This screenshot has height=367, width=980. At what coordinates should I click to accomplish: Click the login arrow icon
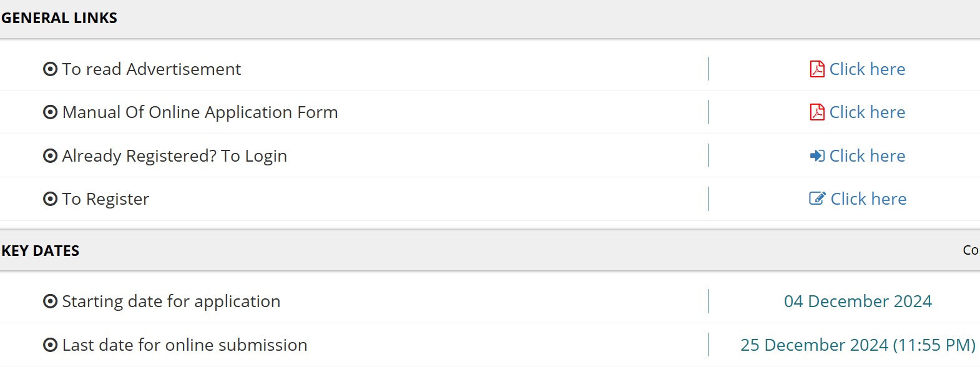coord(817,155)
